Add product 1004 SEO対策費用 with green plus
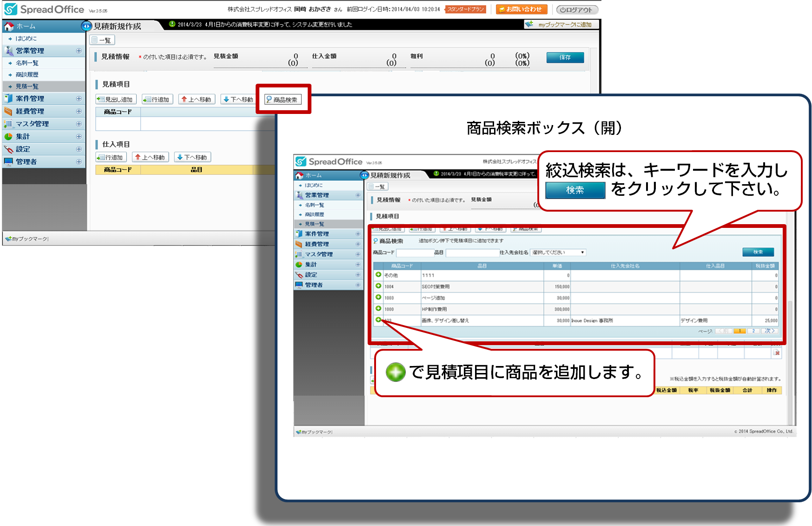 point(378,286)
